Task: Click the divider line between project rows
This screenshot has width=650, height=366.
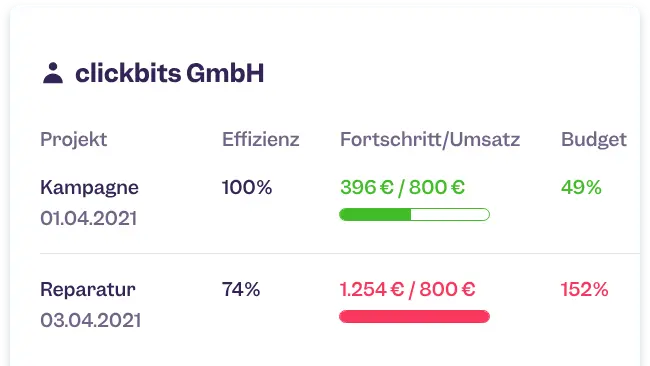Action: coord(340,253)
